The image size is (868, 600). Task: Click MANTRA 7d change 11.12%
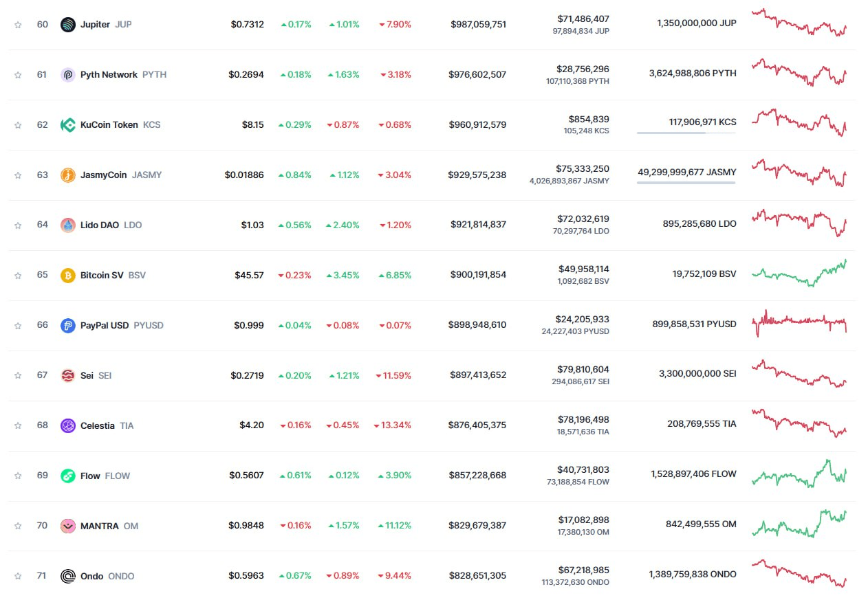[395, 526]
